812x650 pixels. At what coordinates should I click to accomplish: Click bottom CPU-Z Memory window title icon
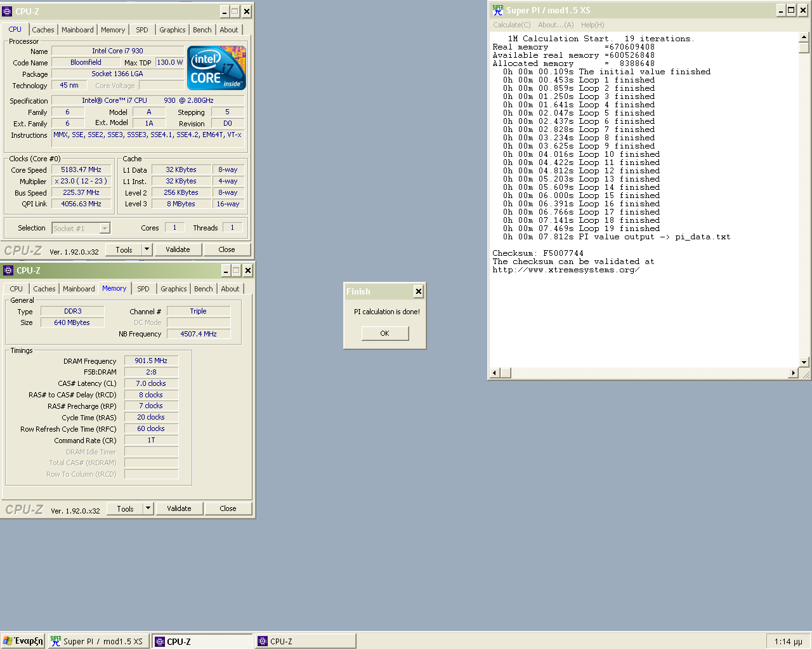8,270
